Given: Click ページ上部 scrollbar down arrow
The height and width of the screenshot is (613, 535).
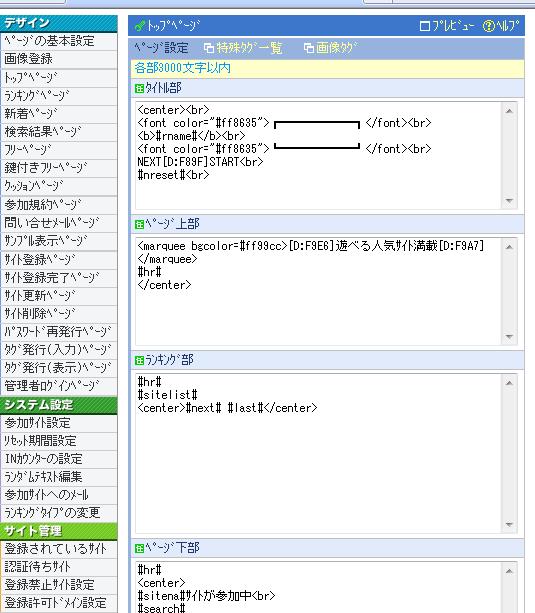Looking at the screenshot, I should (509, 336).
